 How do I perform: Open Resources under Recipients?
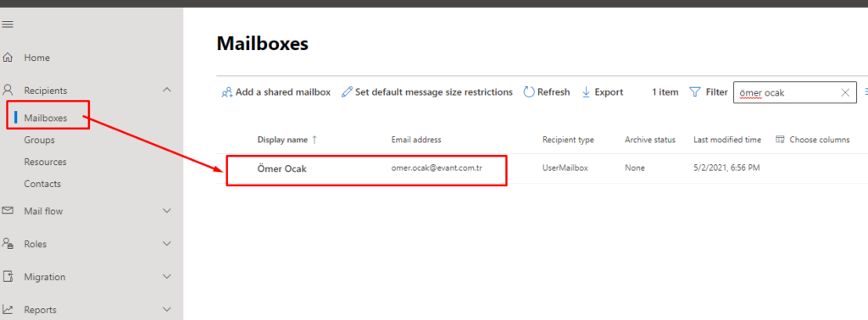pyautogui.click(x=45, y=162)
